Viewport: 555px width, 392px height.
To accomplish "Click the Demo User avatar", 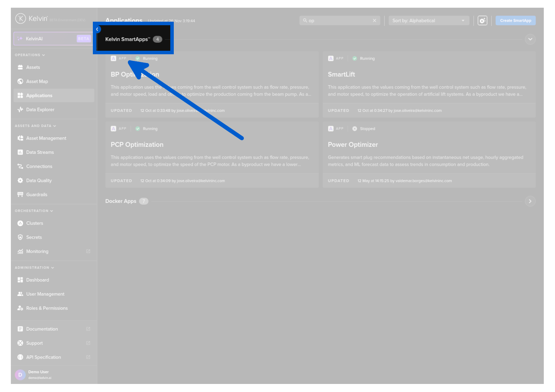I will pos(20,374).
